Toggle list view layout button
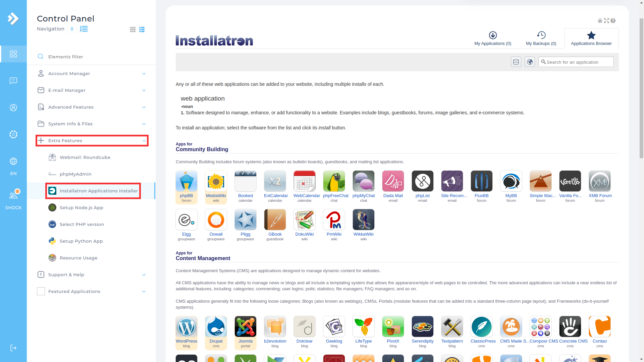This screenshot has height=362, width=644. [142, 29]
